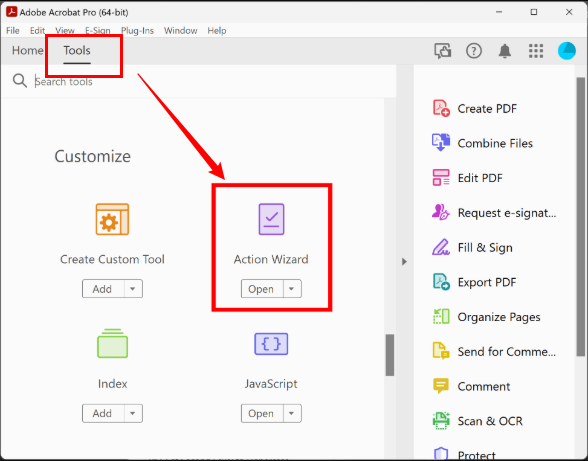Click Add button under Index
The height and width of the screenshot is (461, 588).
pyautogui.click(x=103, y=413)
